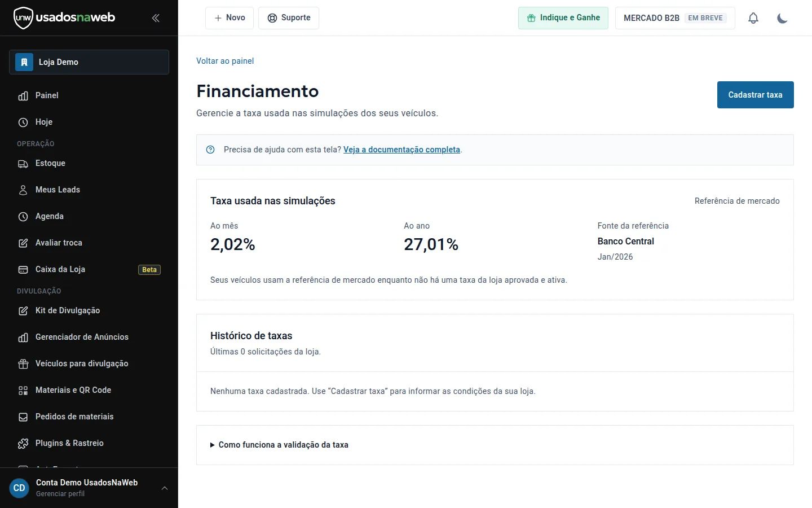Viewport: 812px width, 508px height.
Task: Go to the Estoque menu item
Action: pyautogui.click(x=89, y=163)
